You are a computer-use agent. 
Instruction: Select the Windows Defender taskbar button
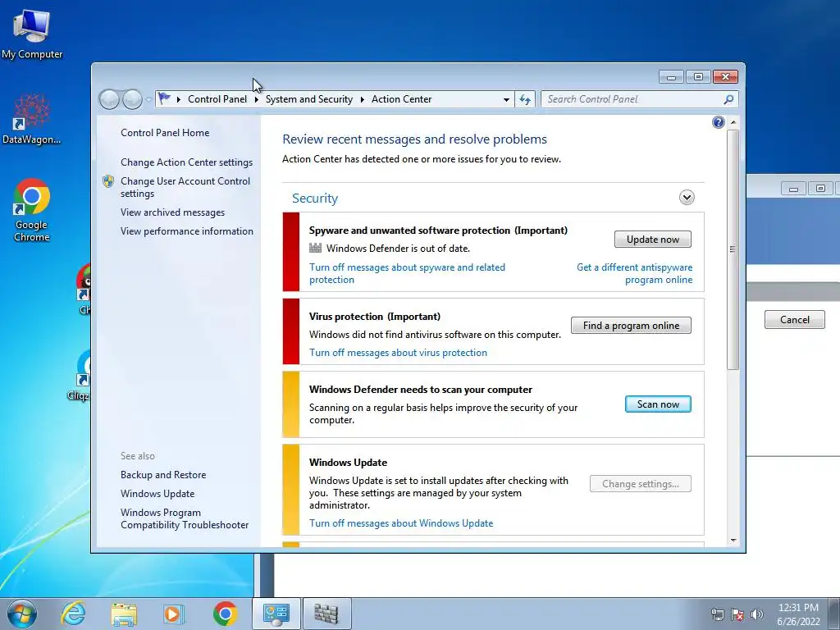[326, 614]
